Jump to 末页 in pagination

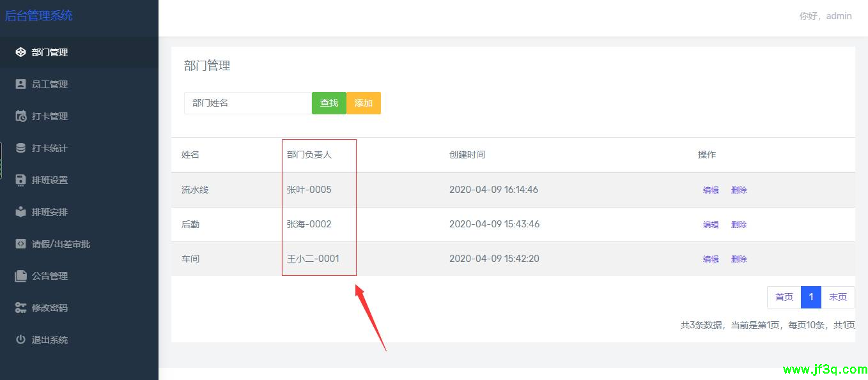pos(837,297)
